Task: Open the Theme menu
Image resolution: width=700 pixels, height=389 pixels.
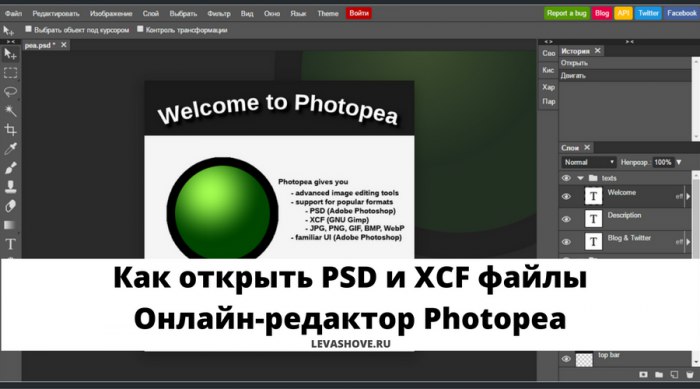Action: pos(328,13)
